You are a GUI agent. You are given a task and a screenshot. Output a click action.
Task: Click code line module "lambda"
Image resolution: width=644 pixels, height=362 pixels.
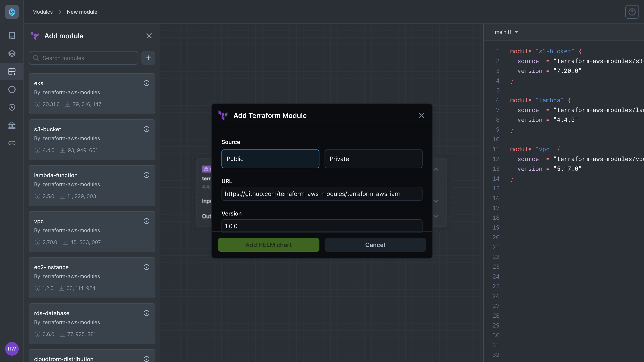point(540,100)
